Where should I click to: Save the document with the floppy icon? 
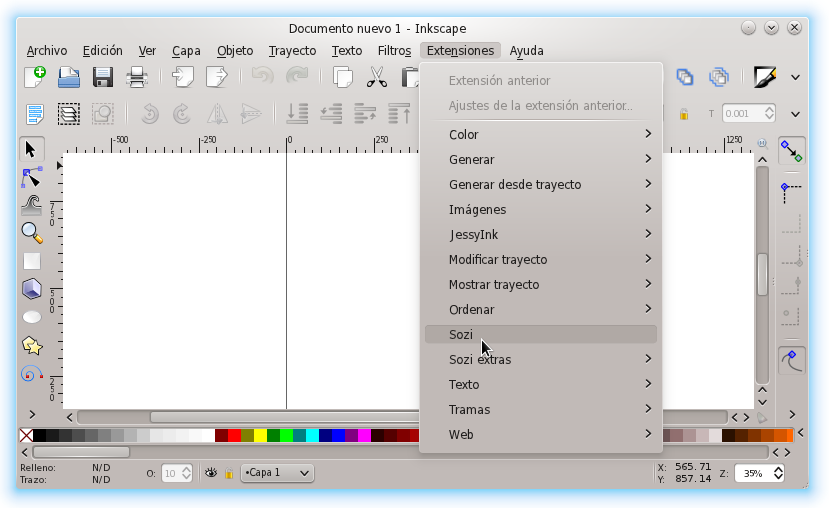click(x=103, y=77)
